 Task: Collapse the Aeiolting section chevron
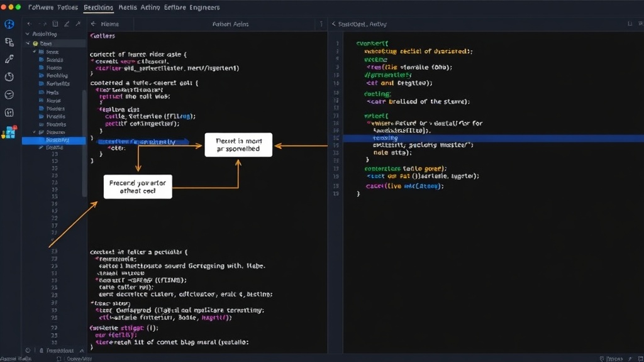(28, 34)
